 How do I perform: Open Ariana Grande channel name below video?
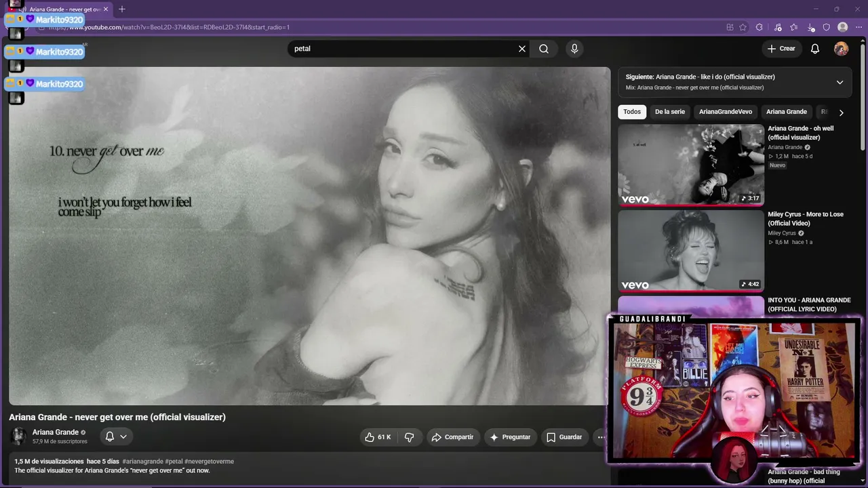coord(56,432)
